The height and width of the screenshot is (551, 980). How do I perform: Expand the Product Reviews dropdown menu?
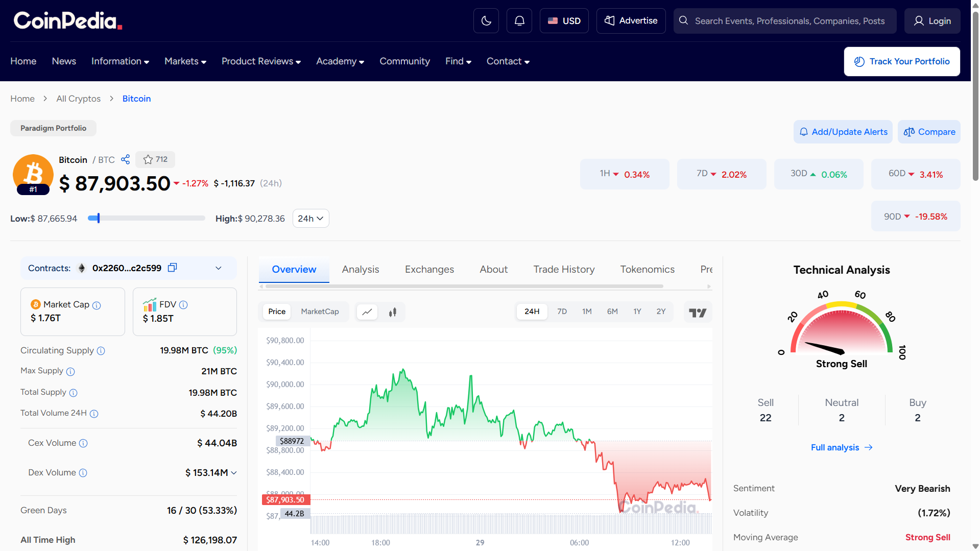[x=261, y=61]
